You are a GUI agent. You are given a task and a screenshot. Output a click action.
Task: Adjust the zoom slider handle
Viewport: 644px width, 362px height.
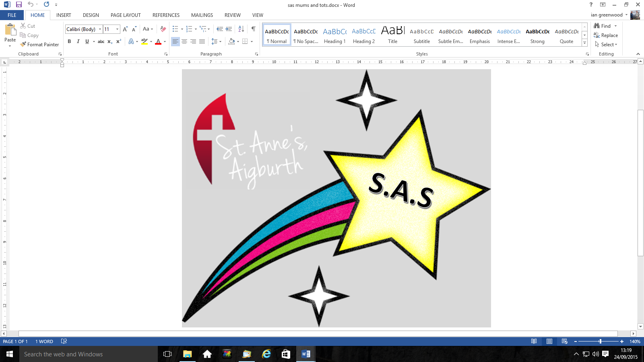(x=600, y=341)
